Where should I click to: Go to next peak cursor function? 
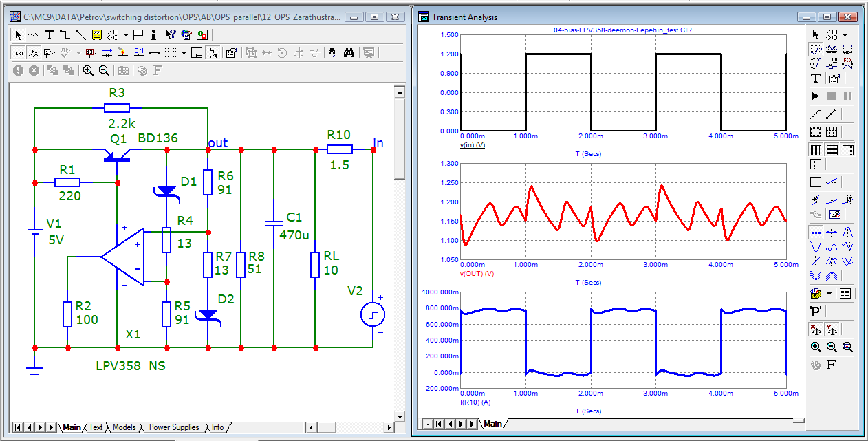[847, 232]
